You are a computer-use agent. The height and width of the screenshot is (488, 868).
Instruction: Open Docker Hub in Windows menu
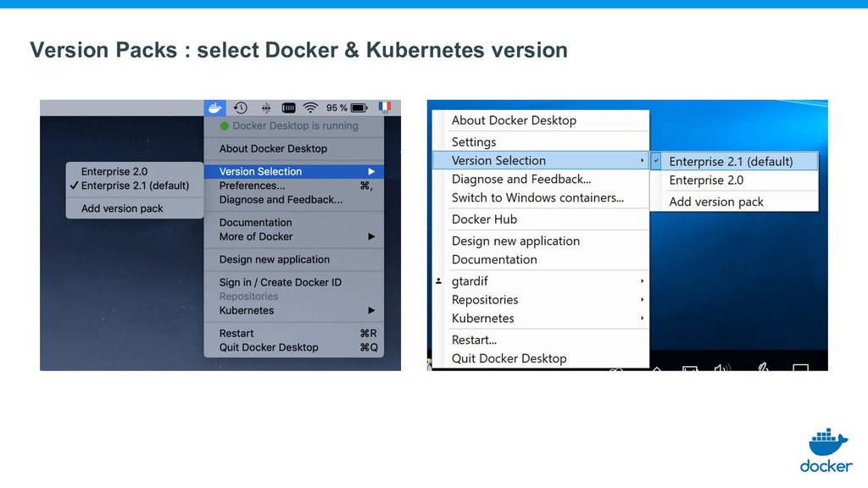pyautogui.click(x=540, y=219)
